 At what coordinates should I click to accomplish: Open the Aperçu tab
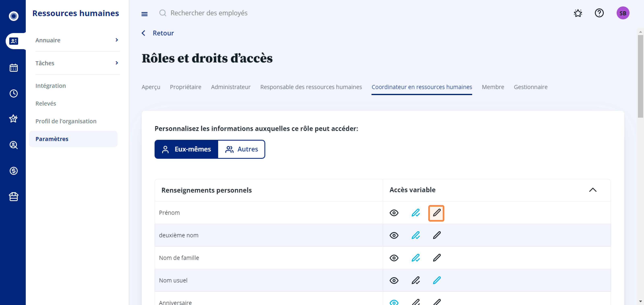tap(151, 87)
